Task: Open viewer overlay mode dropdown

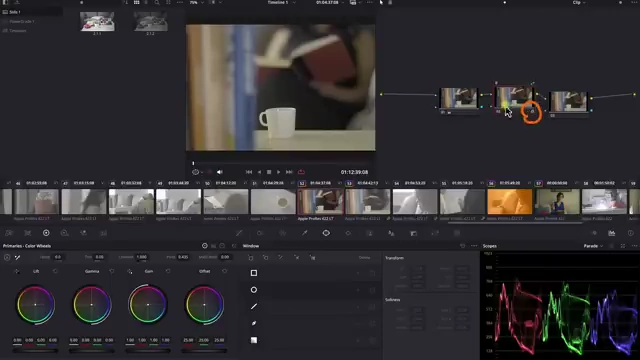Action: coord(197,172)
